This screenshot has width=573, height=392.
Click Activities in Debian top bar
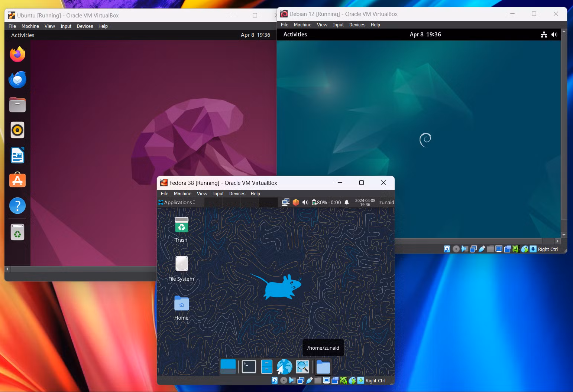(x=295, y=35)
